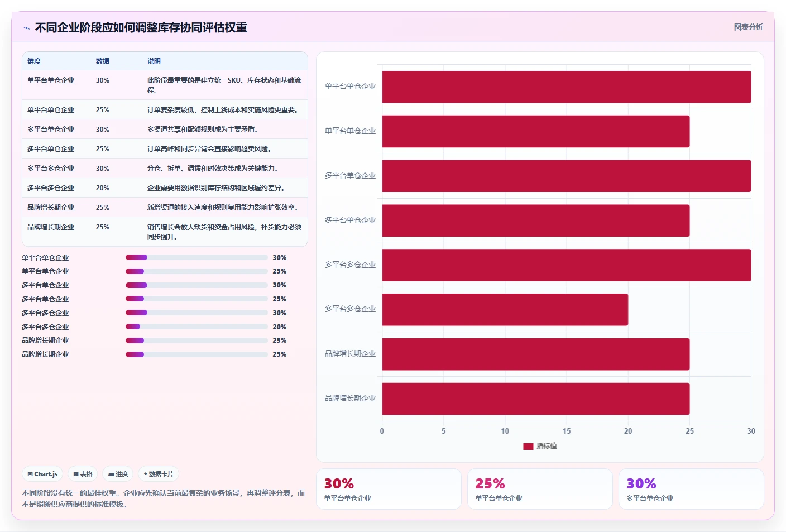This screenshot has width=786, height=532.
Task: Click the small icon beside the page title
Action: click(x=26, y=28)
